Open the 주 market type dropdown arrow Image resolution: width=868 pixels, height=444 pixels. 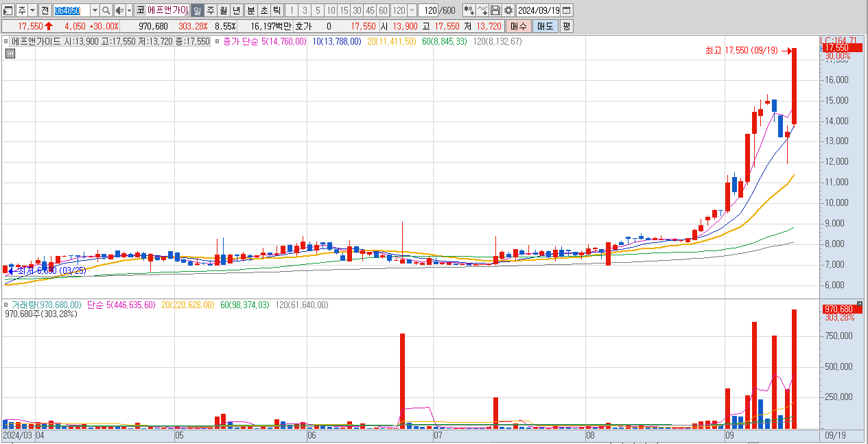[x=32, y=10]
